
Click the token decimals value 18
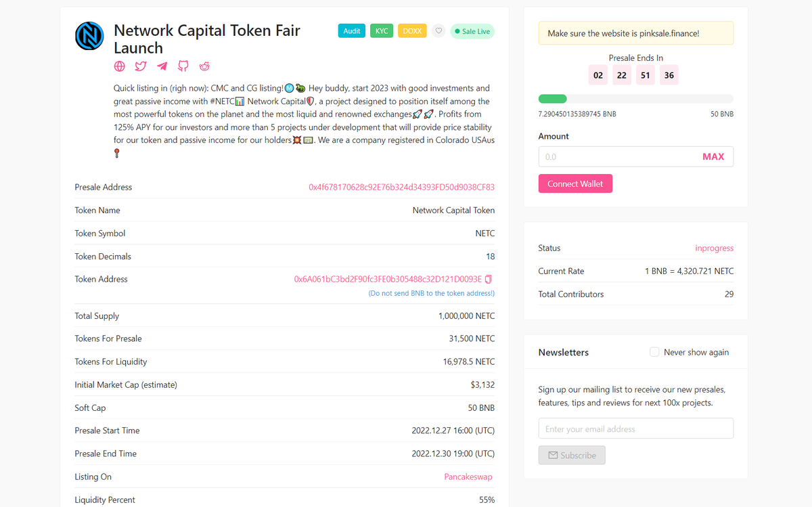coord(491,257)
